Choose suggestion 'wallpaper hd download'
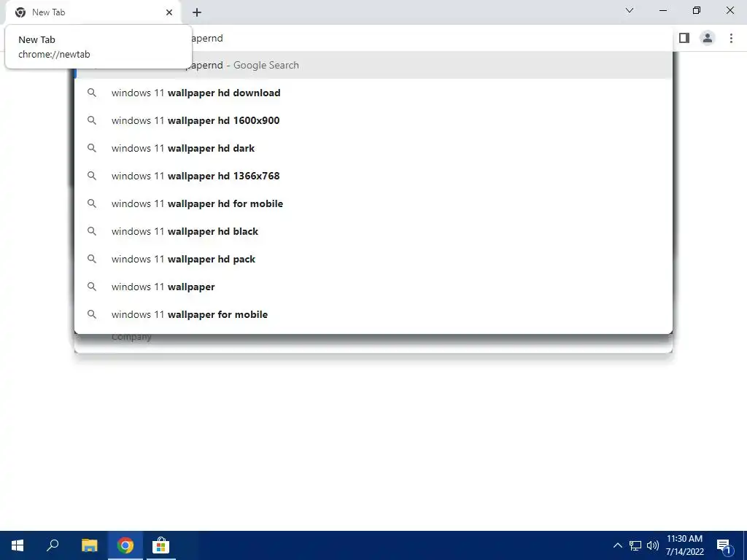Screen dimensions: 747x560 pyautogui.click(x=373, y=93)
